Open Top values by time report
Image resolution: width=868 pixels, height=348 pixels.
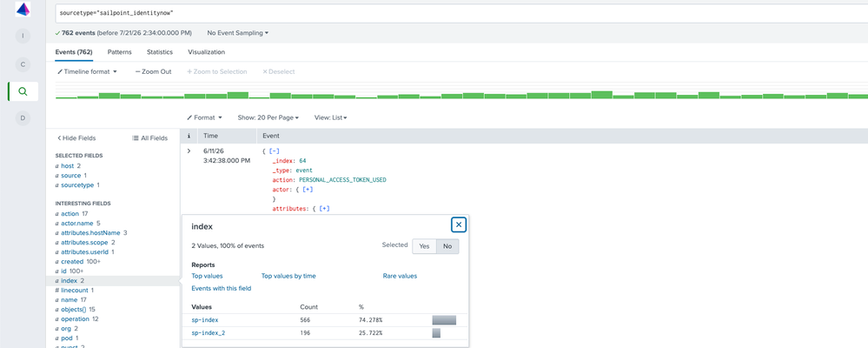click(x=288, y=276)
